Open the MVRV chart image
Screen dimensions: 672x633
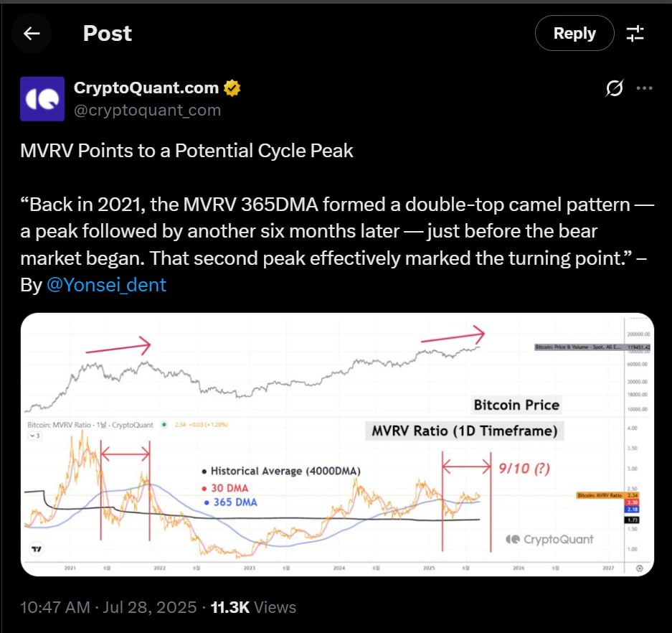[x=337, y=444]
